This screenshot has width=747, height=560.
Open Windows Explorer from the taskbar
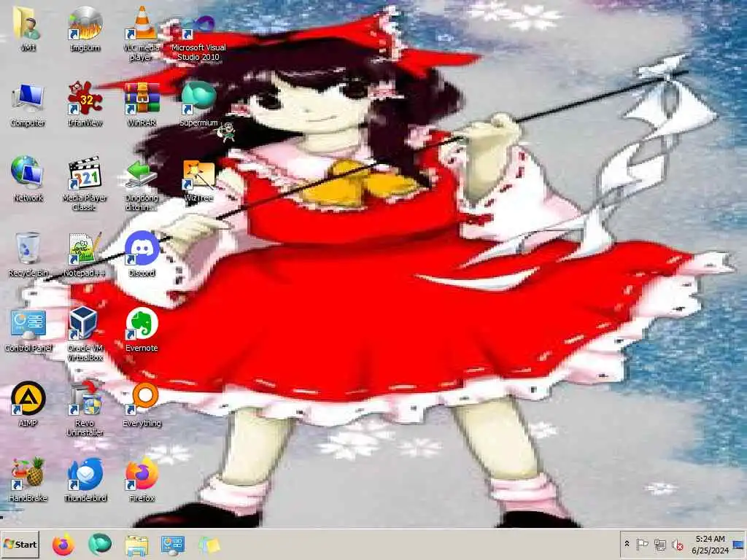click(136, 545)
